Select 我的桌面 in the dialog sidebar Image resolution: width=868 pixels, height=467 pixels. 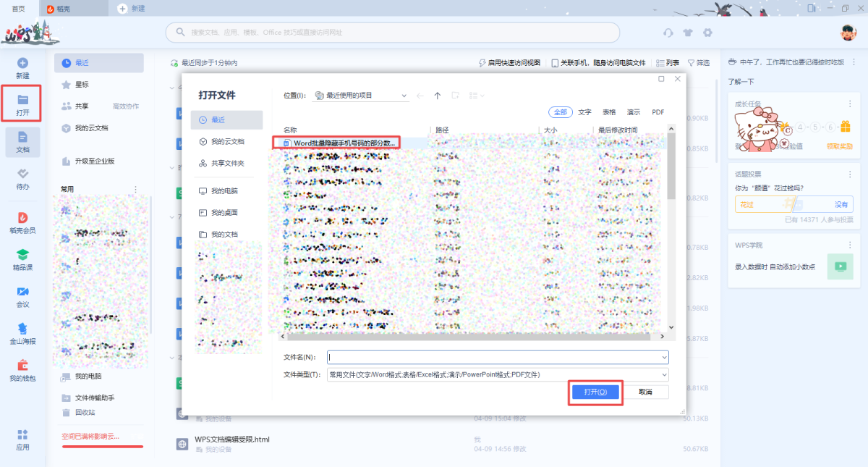tap(224, 213)
